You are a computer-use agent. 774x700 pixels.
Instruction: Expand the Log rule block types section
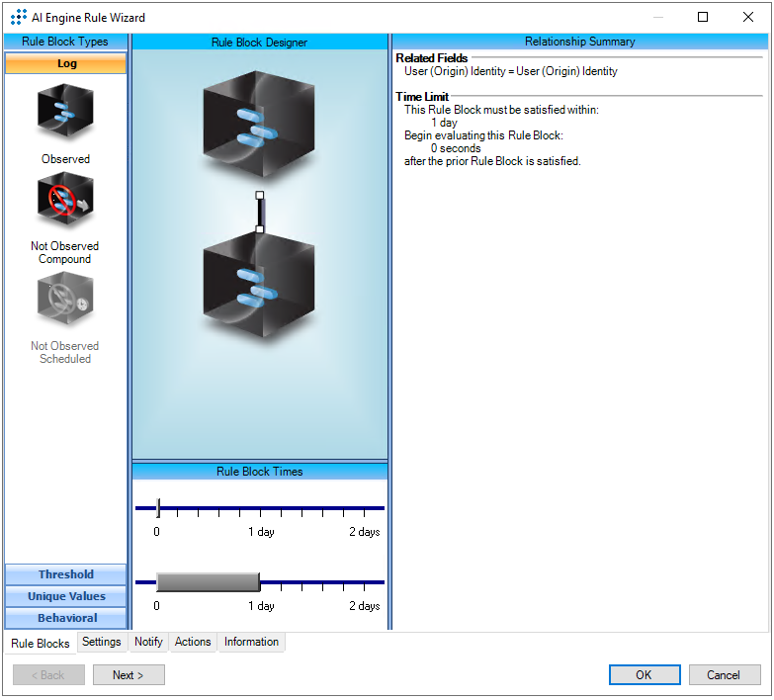[x=66, y=63]
